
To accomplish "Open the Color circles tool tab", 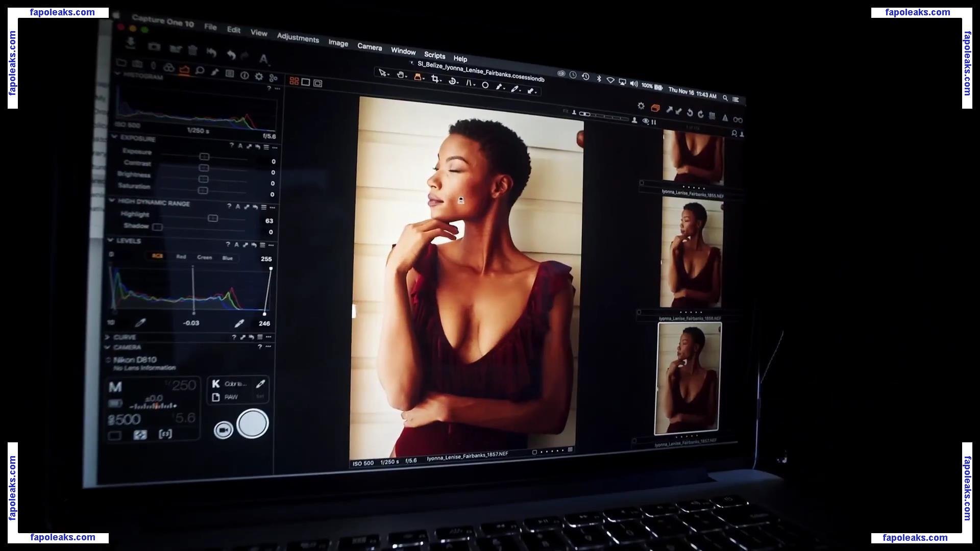I will point(168,68).
